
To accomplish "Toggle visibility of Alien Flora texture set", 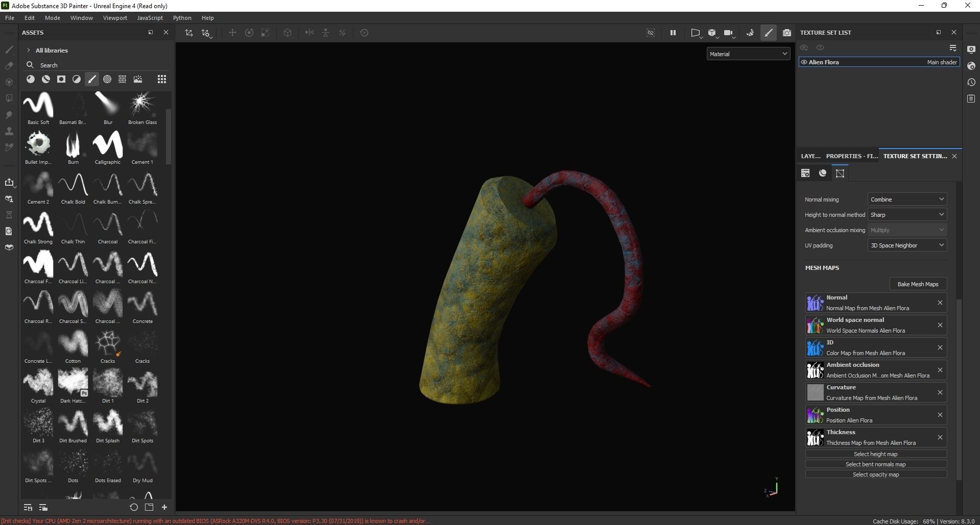I will point(804,62).
